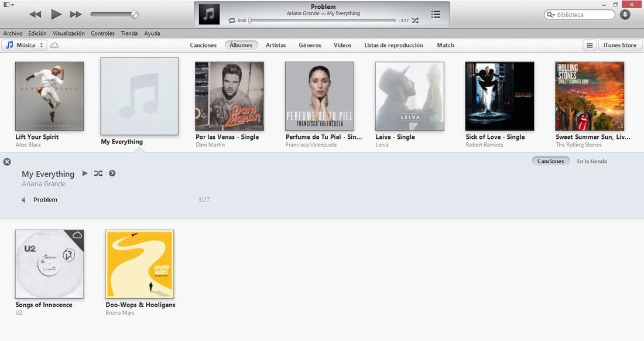Screen dimensions: 644x341
Task: Click the now playing album art thumbnail
Action: click(209, 14)
